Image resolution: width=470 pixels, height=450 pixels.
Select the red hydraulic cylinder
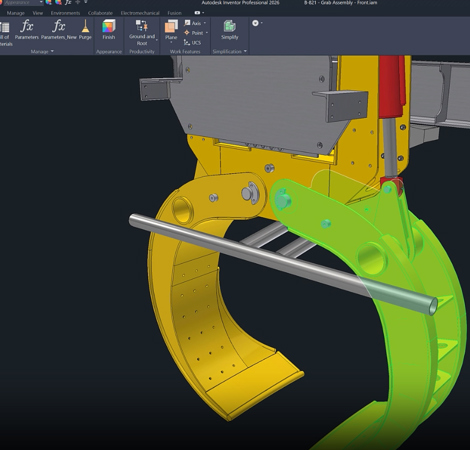coord(392,87)
